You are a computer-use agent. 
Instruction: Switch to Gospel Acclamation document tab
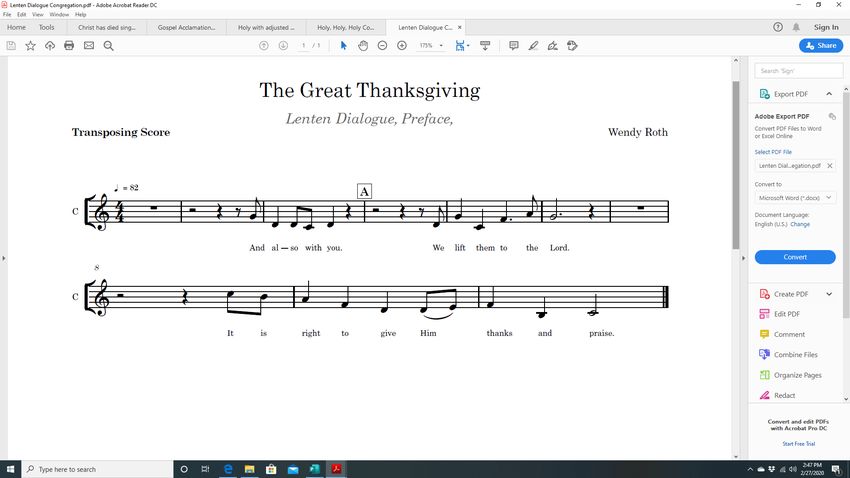186,27
